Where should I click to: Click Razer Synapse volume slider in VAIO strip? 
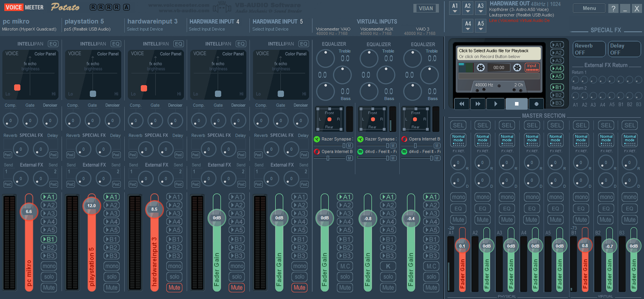pos(329,146)
